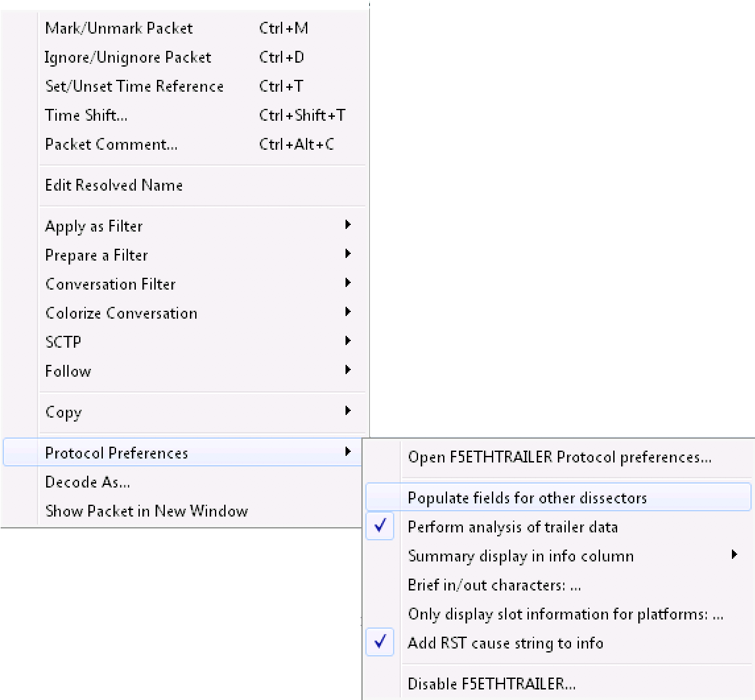Expand Summary display in info column submenu

[559, 556]
